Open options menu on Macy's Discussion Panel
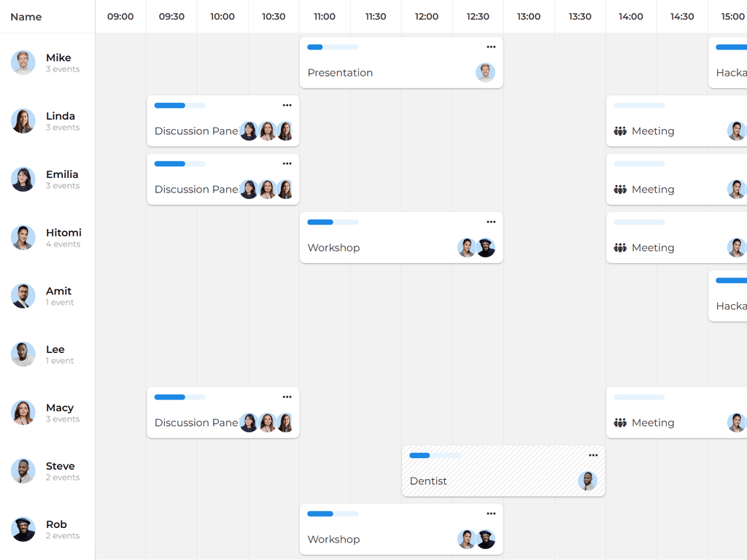The width and height of the screenshot is (747, 560). tap(287, 397)
